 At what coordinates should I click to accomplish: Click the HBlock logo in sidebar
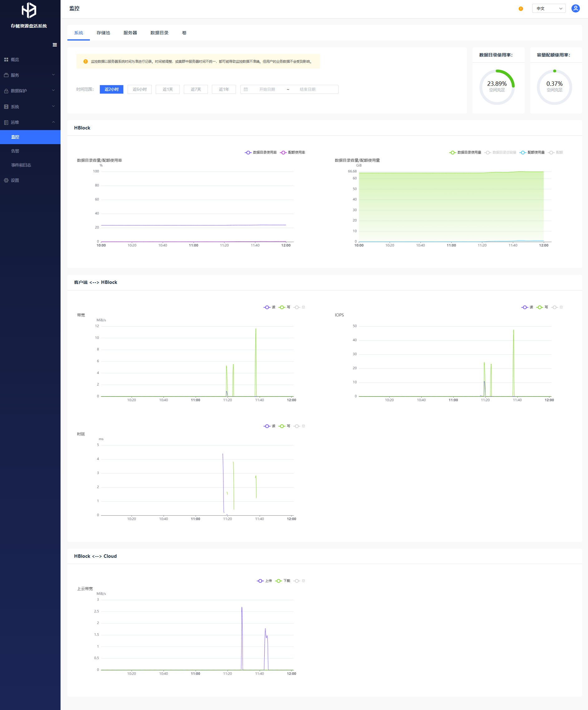click(29, 10)
